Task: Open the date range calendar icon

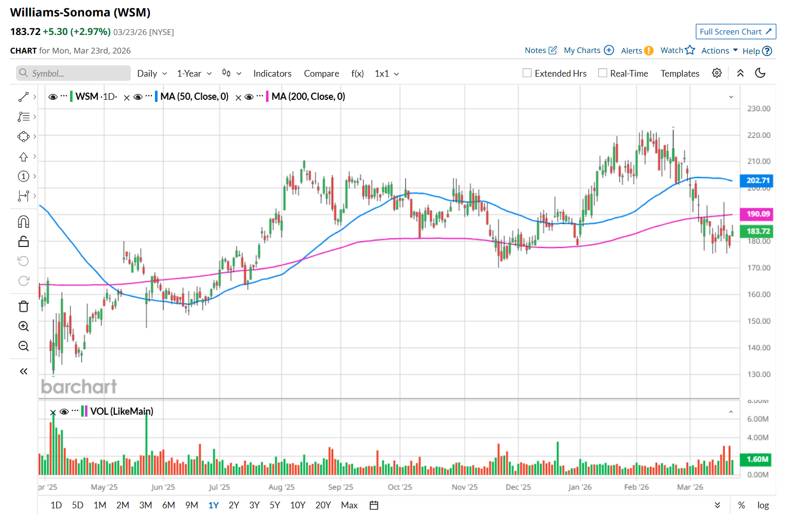Action: pyautogui.click(x=374, y=505)
